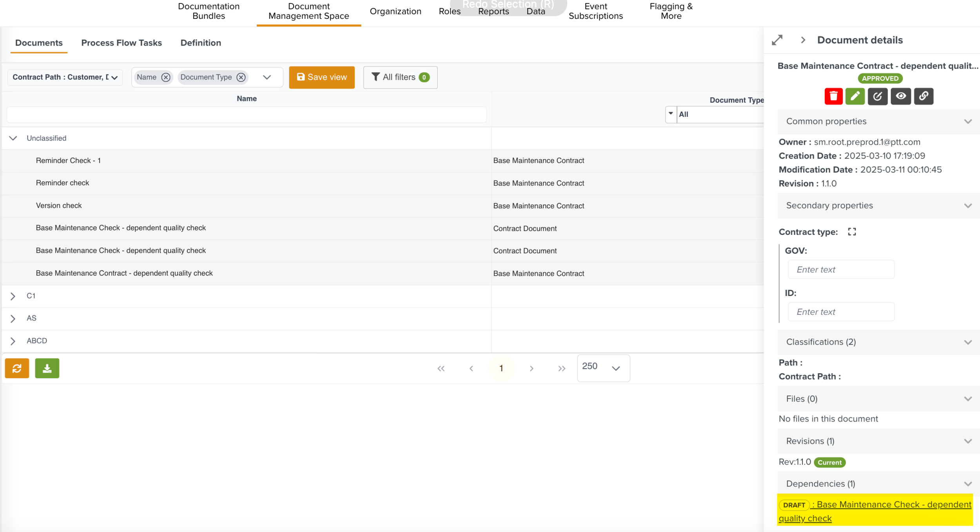
Task: Click the Save view button
Action: point(322,77)
